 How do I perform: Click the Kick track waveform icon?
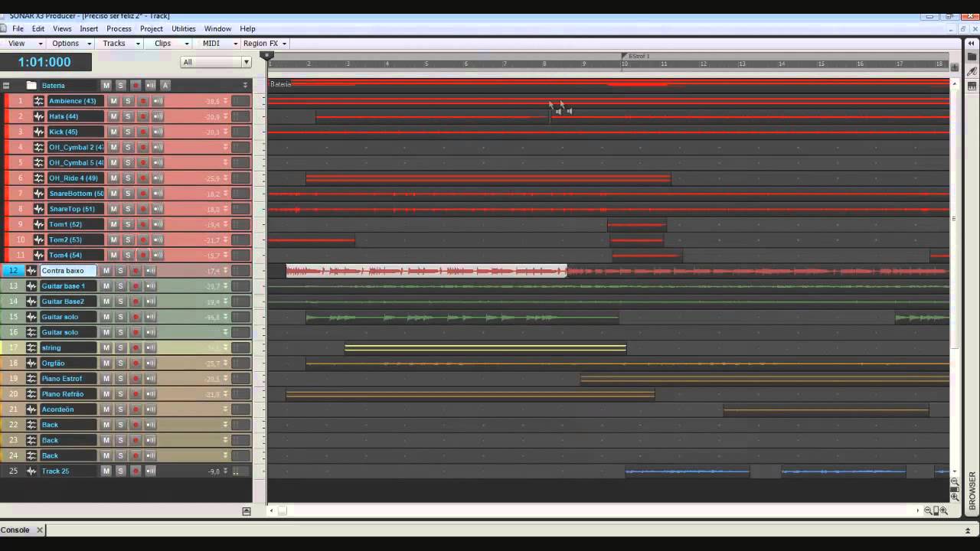click(39, 132)
